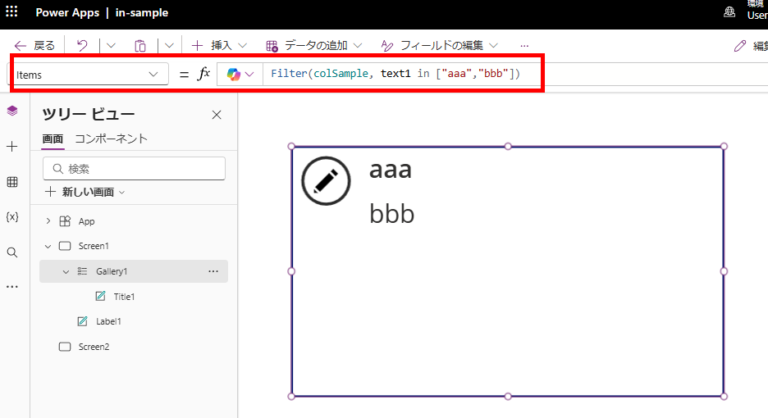Click the 戻る back button

click(35, 46)
